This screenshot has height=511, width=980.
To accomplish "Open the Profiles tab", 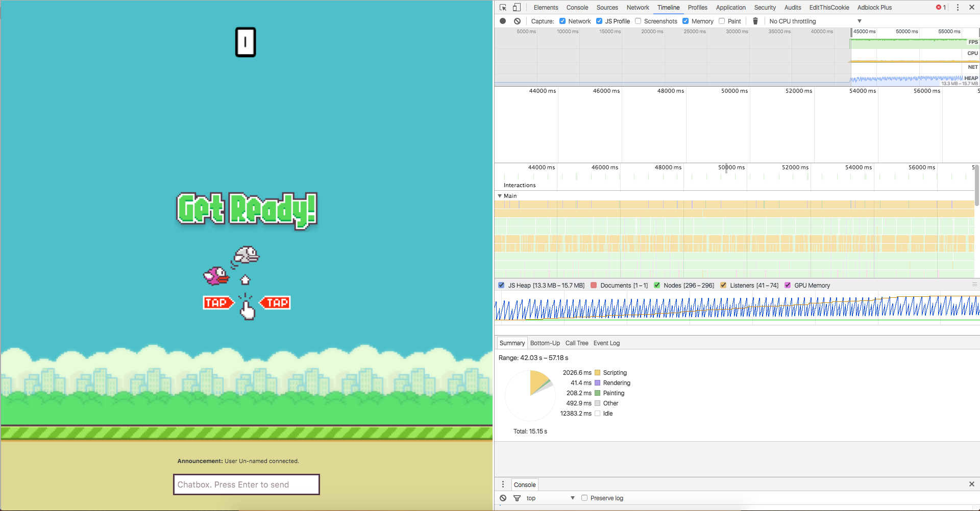I will tap(697, 7).
